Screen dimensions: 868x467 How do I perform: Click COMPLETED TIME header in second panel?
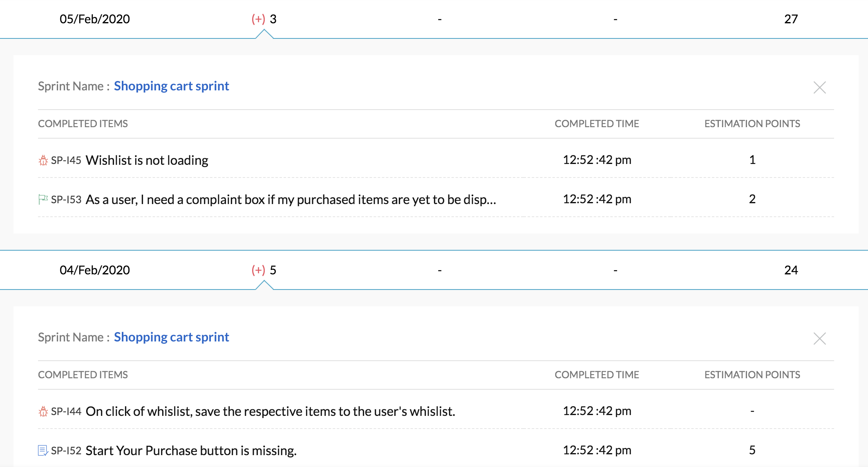597,375
